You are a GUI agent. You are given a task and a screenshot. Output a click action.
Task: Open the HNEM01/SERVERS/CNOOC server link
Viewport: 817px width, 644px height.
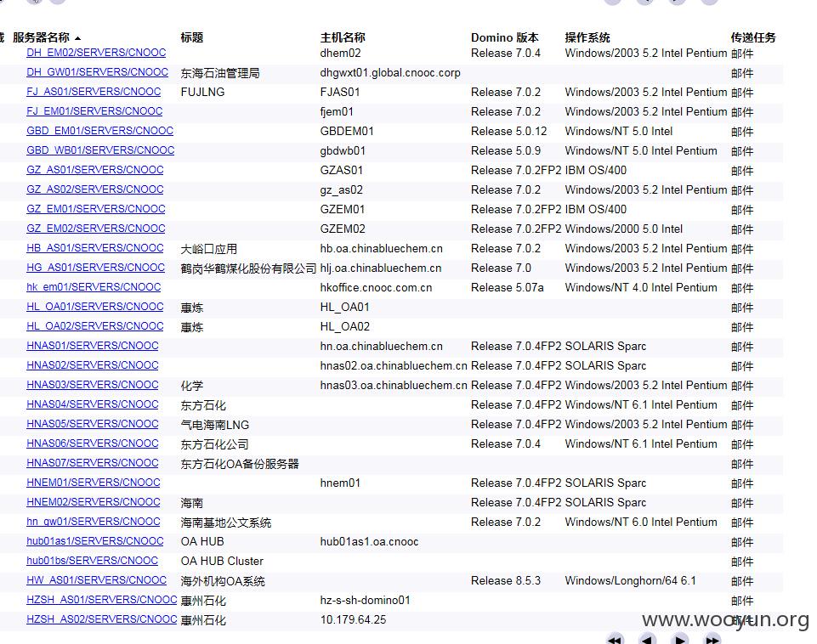click(x=94, y=482)
